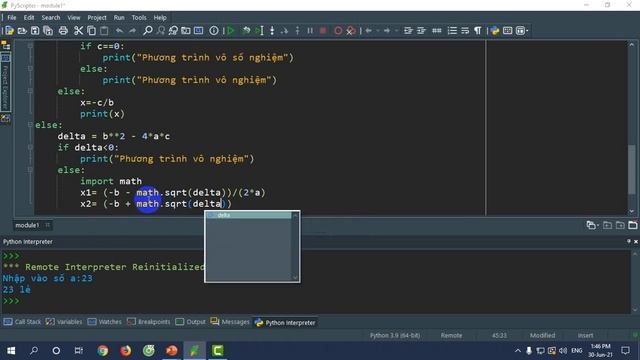The image size is (640, 360).
Task: Click the Debug toolbar icon
Action: click(246, 31)
